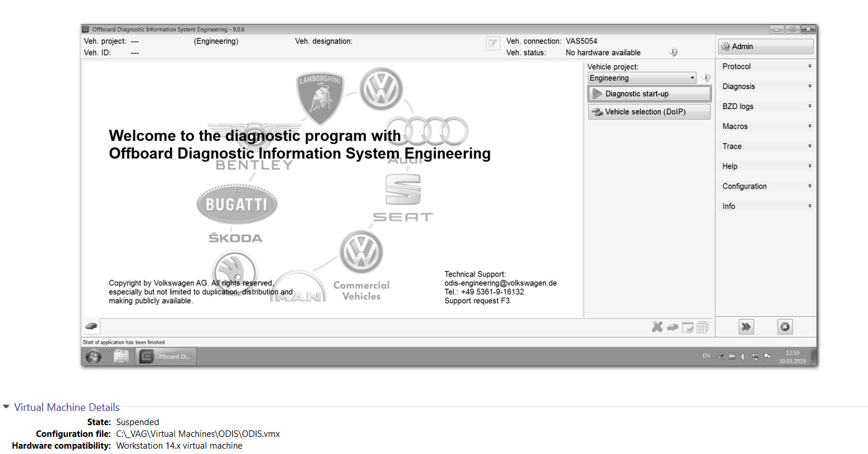Image resolution: width=868 pixels, height=454 pixels.
Task: Click the Offboard Di... taskbar app button
Action: (166, 356)
